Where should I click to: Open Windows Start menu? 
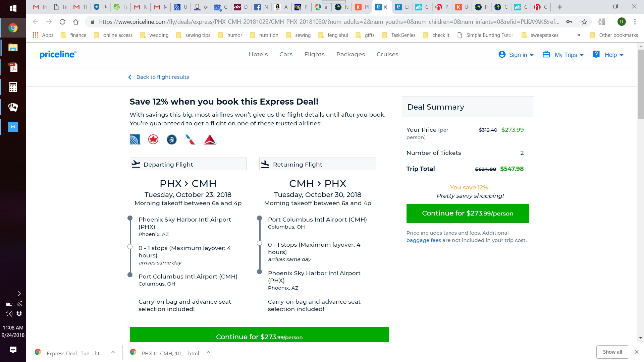coord(13,8)
